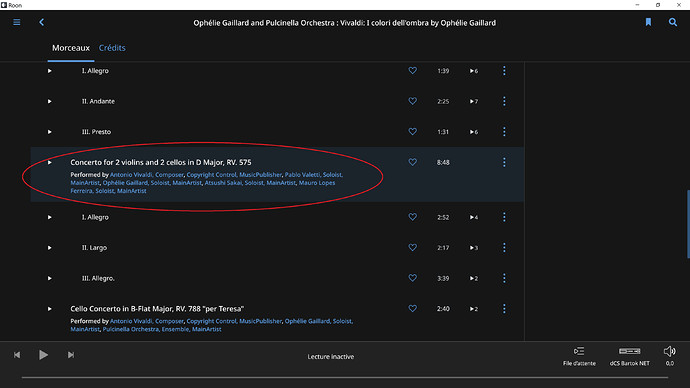This screenshot has width=690, height=388.
Task: Play the first I. Allegro track (1:39)
Action: click(x=50, y=71)
